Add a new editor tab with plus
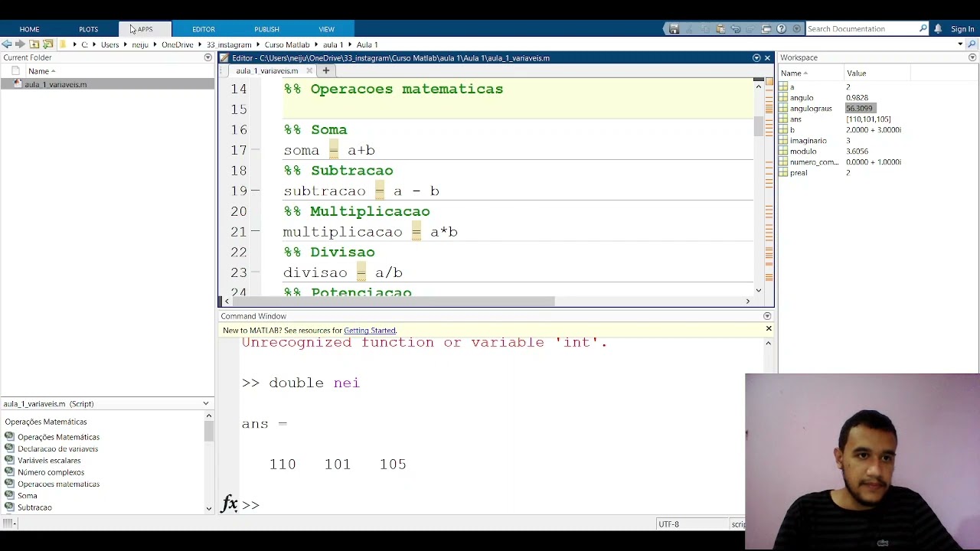Image resolution: width=980 pixels, height=551 pixels. point(325,71)
